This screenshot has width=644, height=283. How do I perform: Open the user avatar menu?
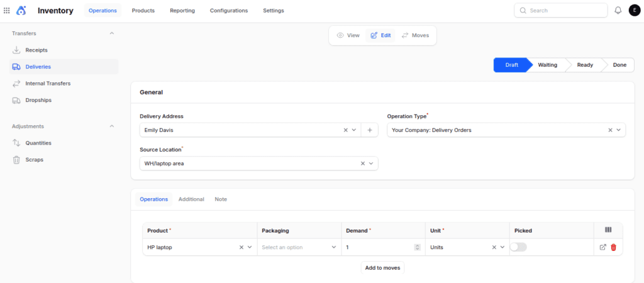coord(635,11)
